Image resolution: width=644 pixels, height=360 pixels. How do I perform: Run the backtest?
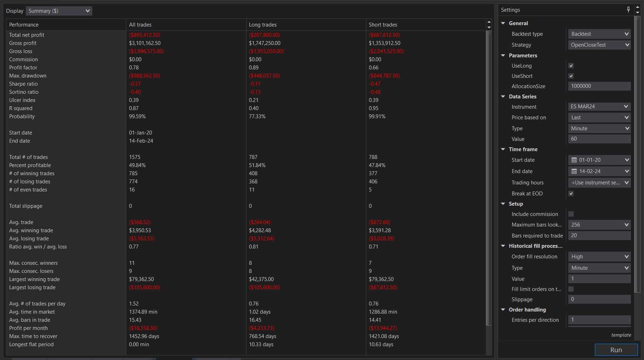[616, 350]
